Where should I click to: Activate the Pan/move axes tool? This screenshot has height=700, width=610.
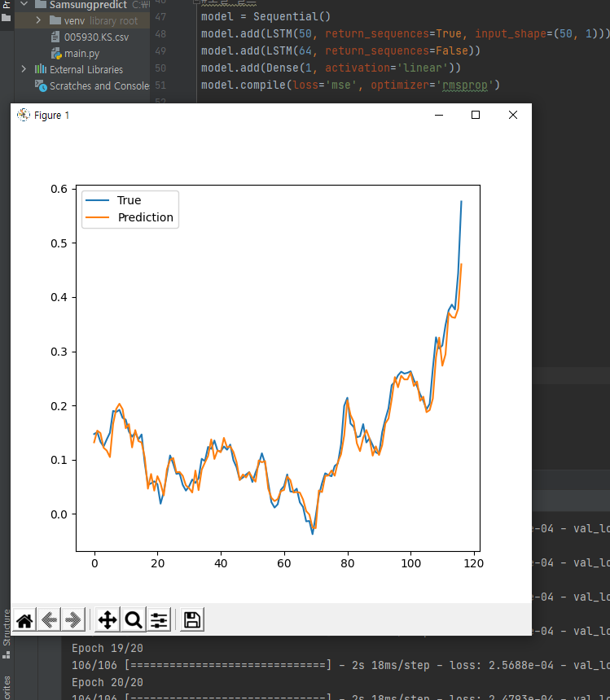click(x=108, y=619)
